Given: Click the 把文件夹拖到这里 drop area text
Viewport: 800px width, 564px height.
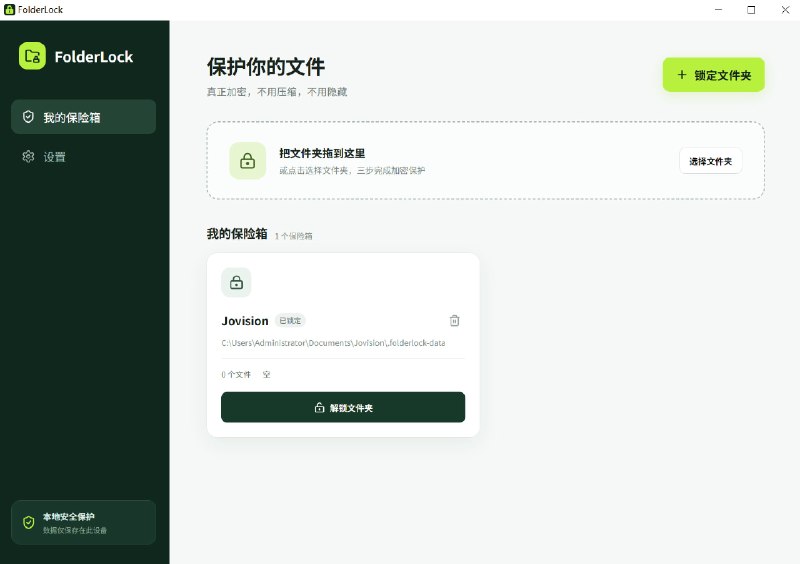Looking at the screenshot, I should 322,153.
